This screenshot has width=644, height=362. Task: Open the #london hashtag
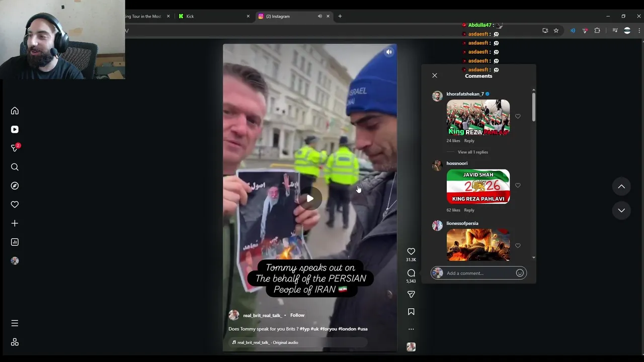tap(347, 329)
